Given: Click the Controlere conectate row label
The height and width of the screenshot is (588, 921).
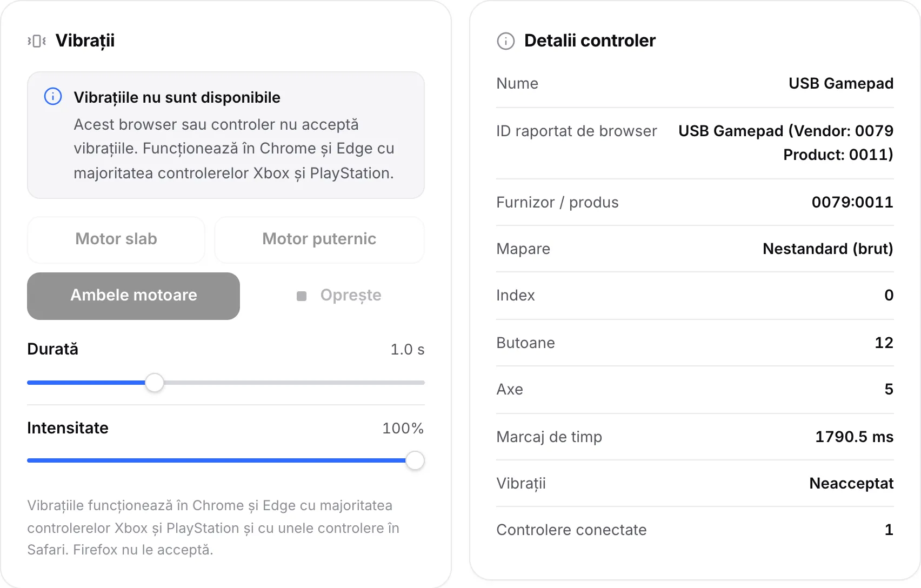Looking at the screenshot, I should coord(571,530).
